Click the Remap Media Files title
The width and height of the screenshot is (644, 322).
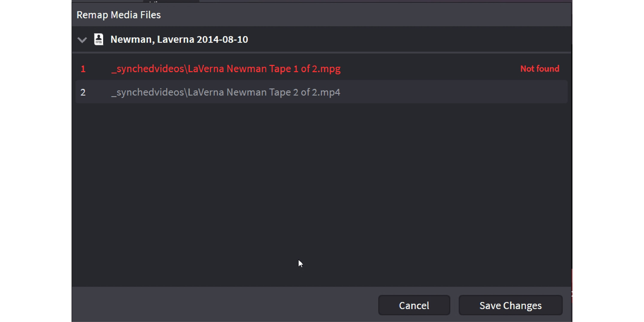point(118,15)
